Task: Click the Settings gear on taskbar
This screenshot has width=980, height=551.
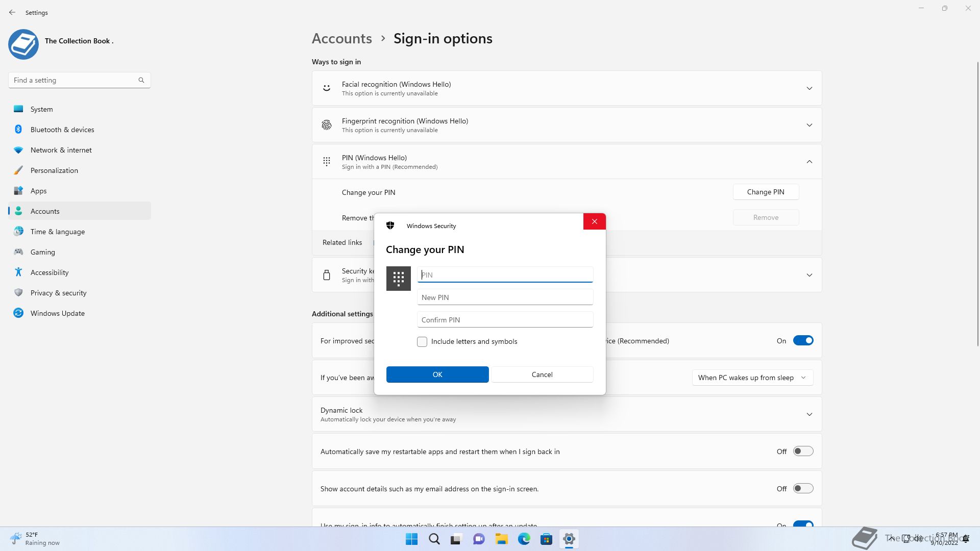Action: click(x=569, y=539)
